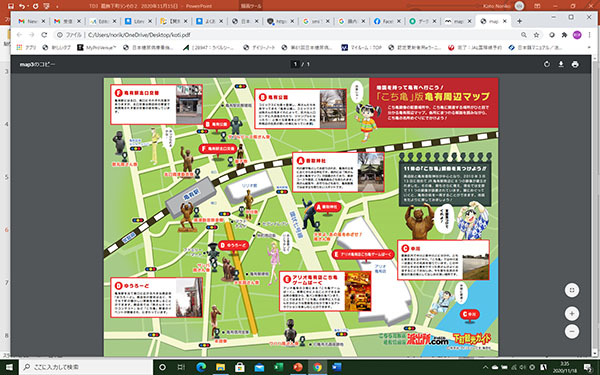Screen dimensions: 600x375
Task: Edit the PDF page number field
Action: [295, 64]
